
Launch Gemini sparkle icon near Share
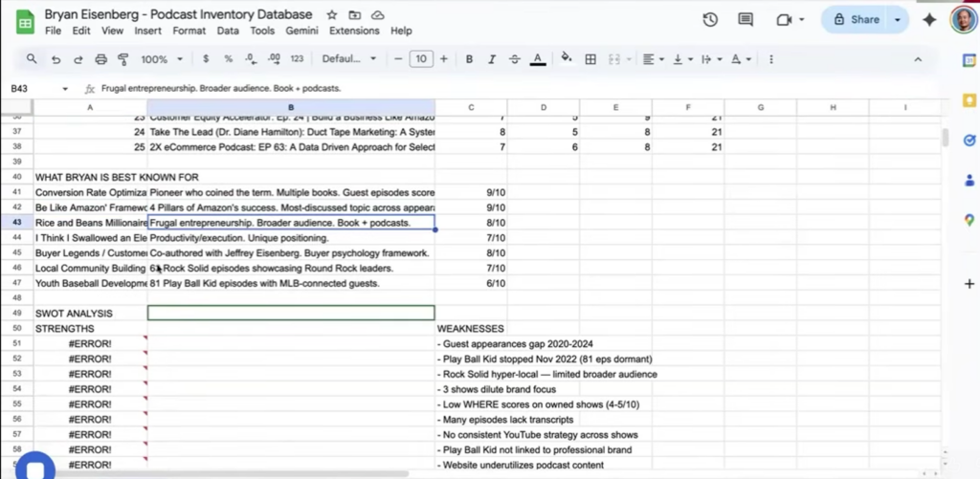click(928, 20)
